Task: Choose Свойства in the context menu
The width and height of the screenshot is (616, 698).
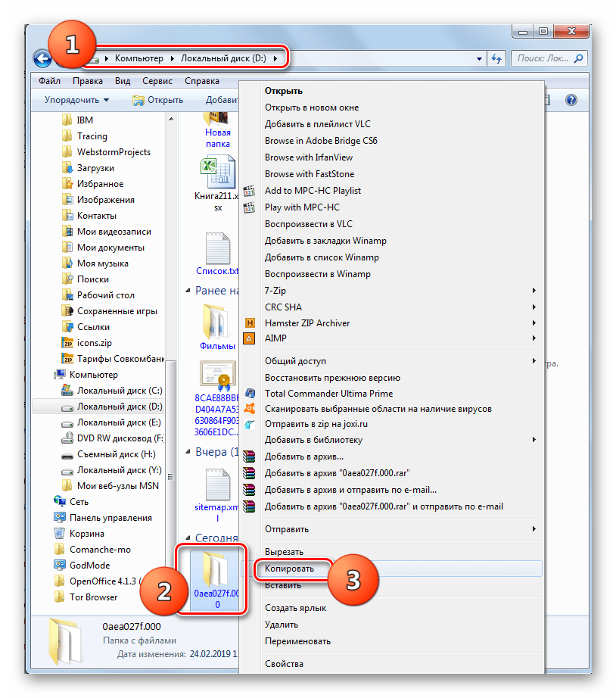Action: click(x=284, y=664)
